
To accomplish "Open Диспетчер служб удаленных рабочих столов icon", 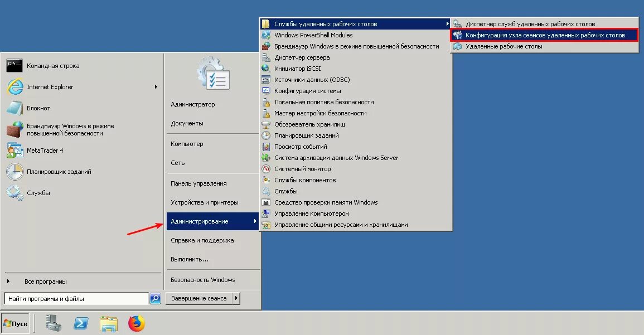I will (457, 24).
